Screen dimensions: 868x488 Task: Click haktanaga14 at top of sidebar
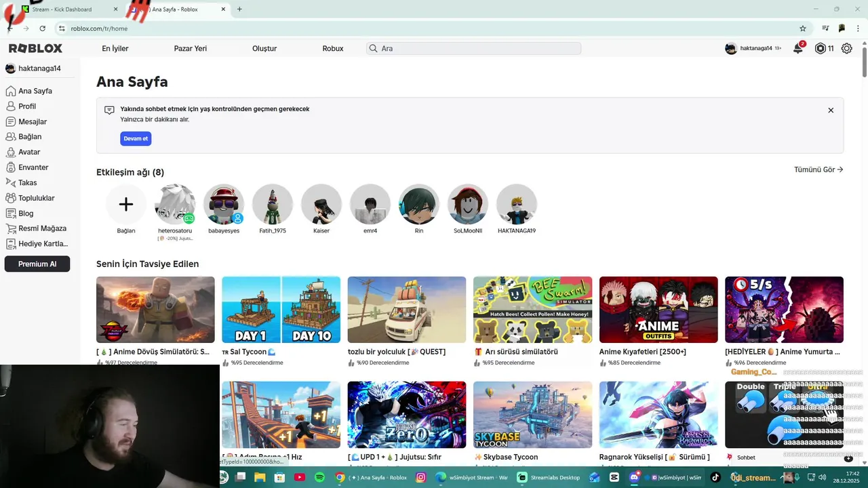tap(34, 68)
